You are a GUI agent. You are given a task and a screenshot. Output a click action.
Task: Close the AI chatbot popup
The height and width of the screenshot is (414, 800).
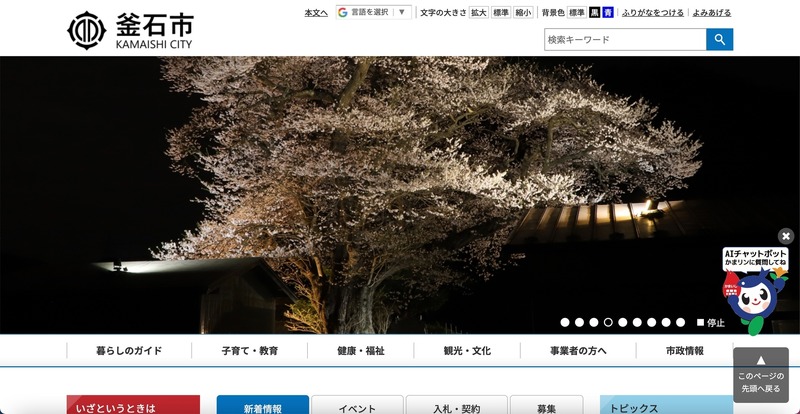click(786, 236)
